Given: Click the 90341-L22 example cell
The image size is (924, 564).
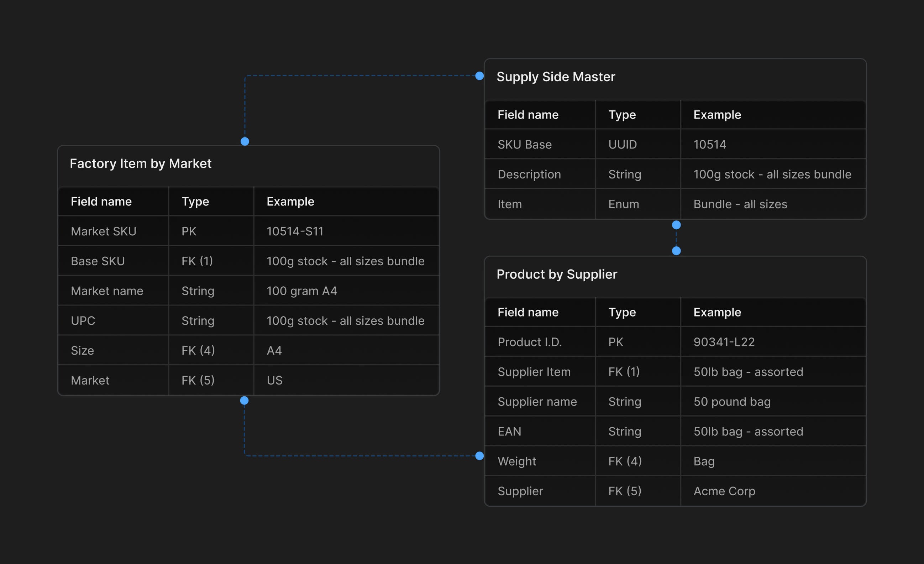Looking at the screenshot, I should coord(724,342).
